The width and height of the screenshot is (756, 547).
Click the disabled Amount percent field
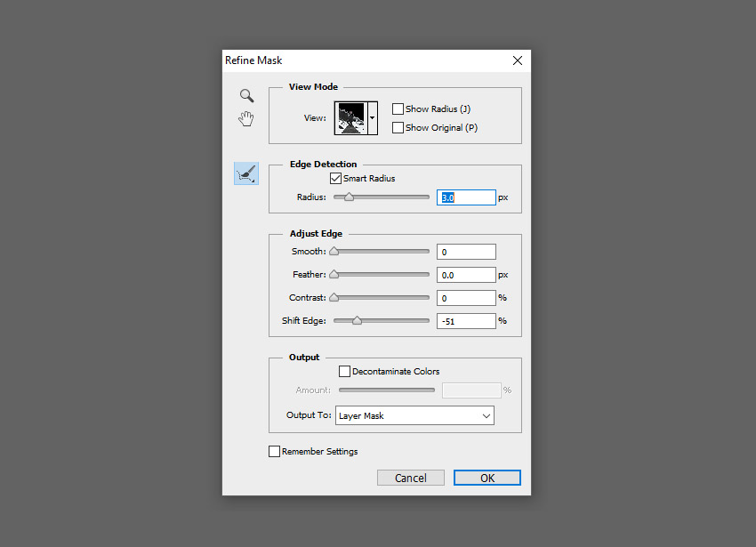click(471, 390)
